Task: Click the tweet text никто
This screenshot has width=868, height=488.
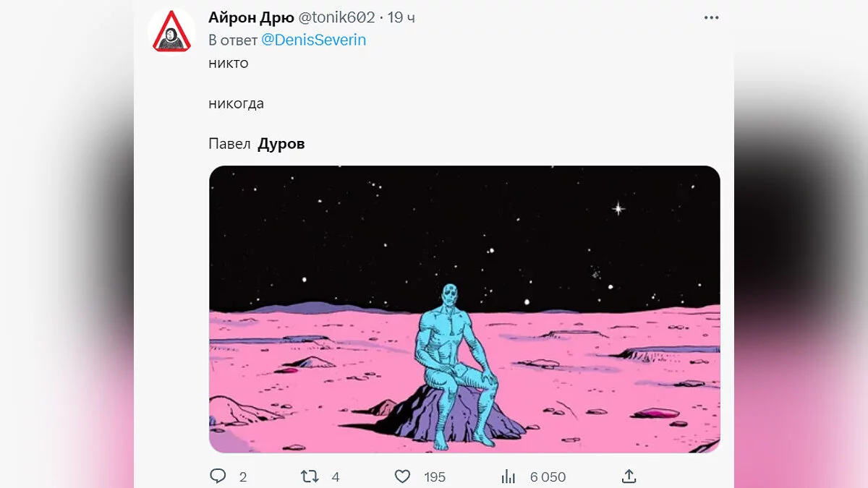Action: (x=228, y=63)
